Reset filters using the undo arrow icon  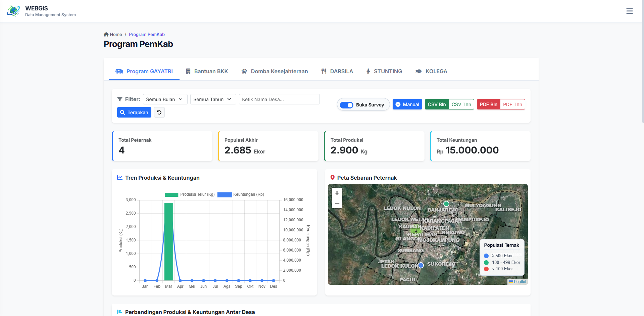(x=159, y=112)
